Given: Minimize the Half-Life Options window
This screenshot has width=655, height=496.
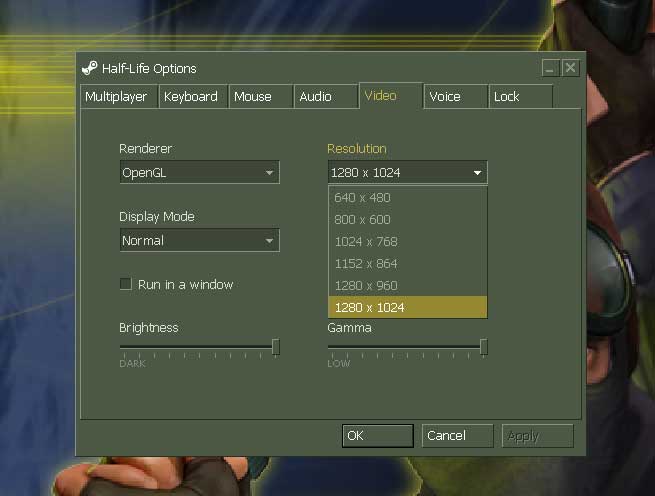Looking at the screenshot, I should pyautogui.click(x=550, y=68).
